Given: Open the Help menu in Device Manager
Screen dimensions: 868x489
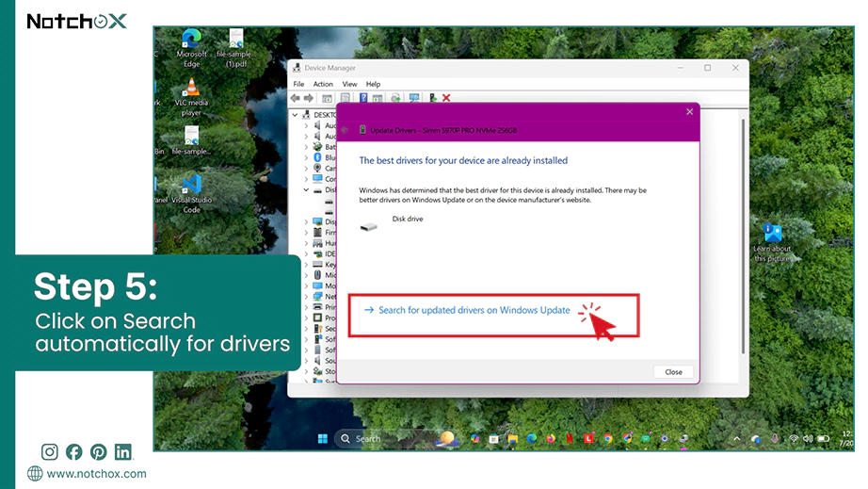Looking at the screenshot, I should point(373,84).
